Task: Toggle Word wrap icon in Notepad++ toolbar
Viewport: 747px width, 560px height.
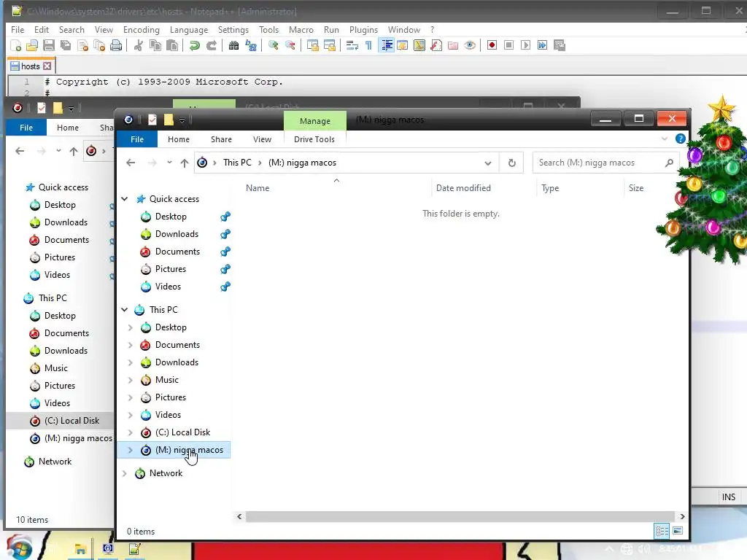Action: click(352, 45)
